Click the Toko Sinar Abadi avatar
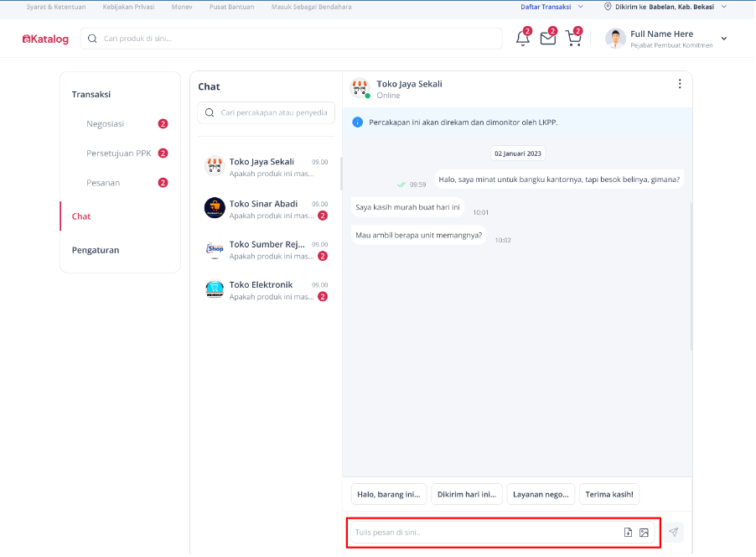756x557 pixels. pyautogui.click(x=215, y=208)
